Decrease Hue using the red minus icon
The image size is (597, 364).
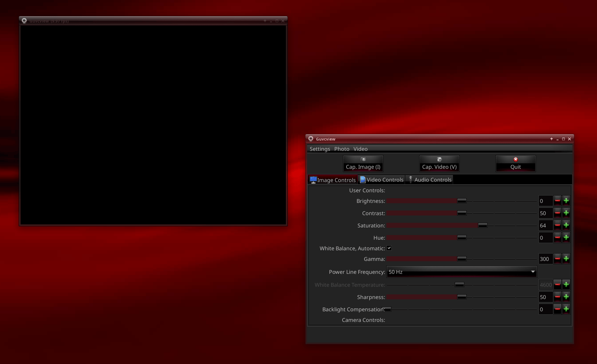pyautogui.click(x=558, y=237)
